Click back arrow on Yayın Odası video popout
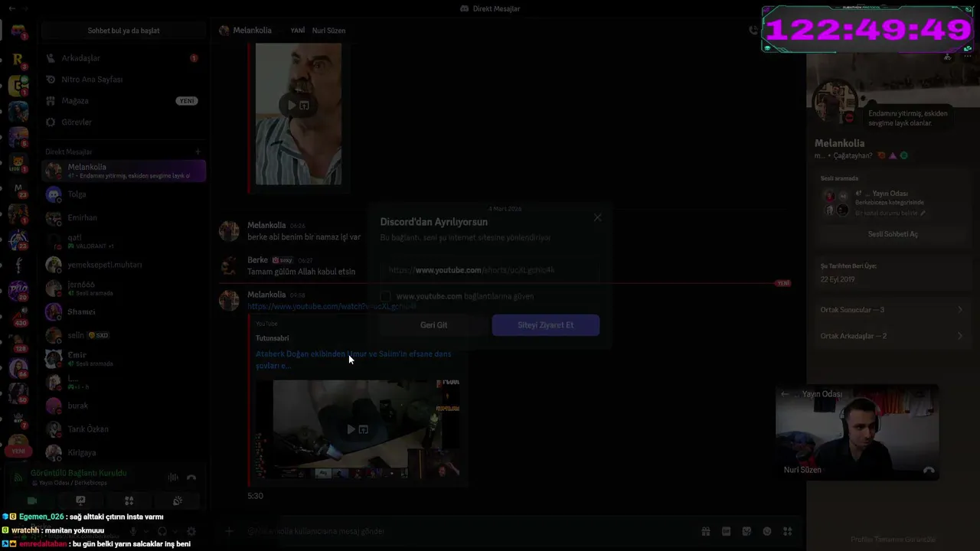Screen dimensions: 980x551 click(x=784, y=394)
